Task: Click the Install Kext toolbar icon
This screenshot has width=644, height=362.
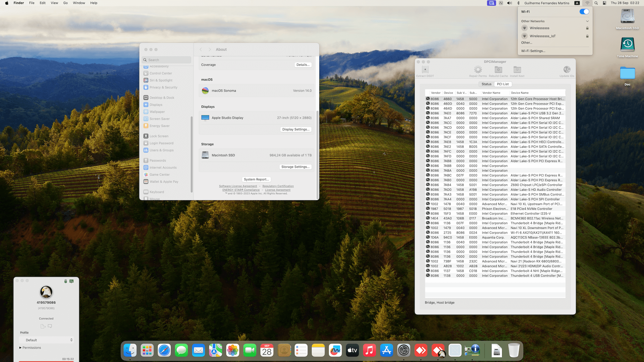Action: [x=517, y=70]
